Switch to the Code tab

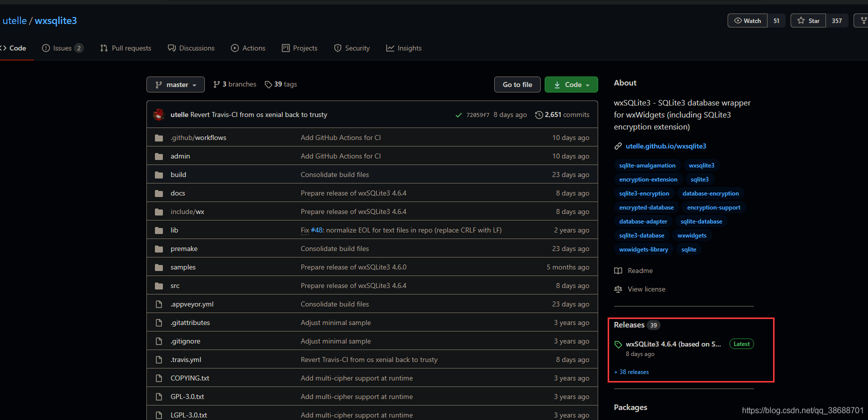13,48
